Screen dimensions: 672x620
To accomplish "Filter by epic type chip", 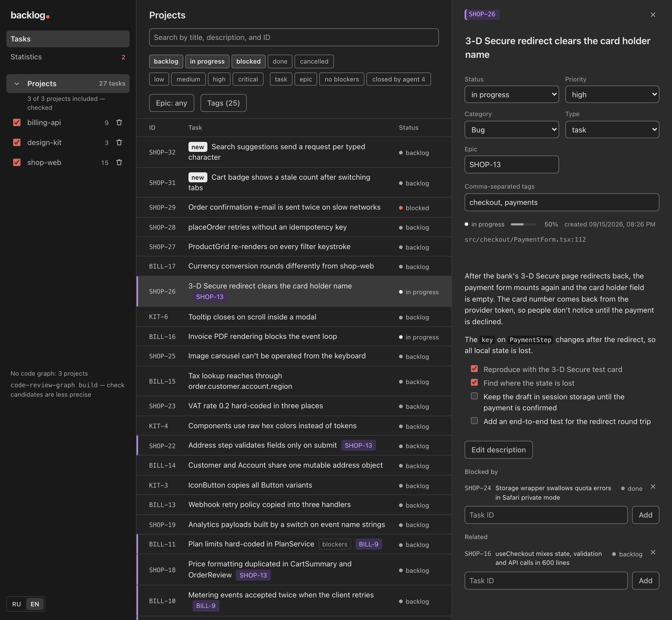I will [x=306, y=79].
